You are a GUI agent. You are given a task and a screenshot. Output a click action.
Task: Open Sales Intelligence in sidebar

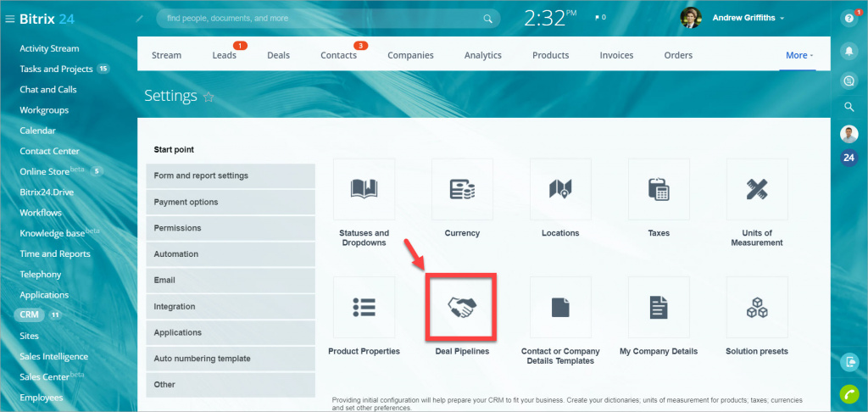tap(53, 357)
